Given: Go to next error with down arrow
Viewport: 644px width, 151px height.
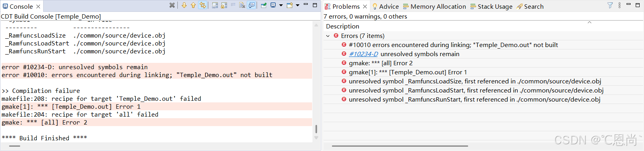Looking at the screenshot, I should (184, 5).
